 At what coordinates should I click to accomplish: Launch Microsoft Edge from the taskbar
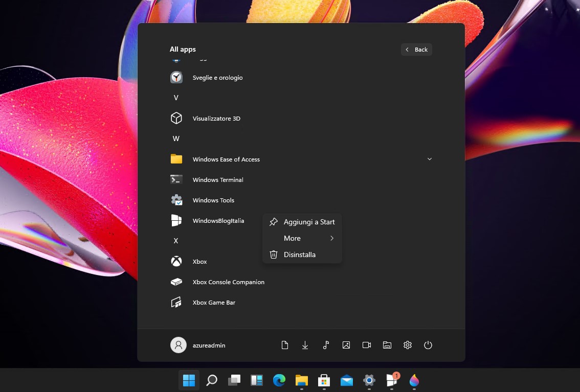coord(279,380)
